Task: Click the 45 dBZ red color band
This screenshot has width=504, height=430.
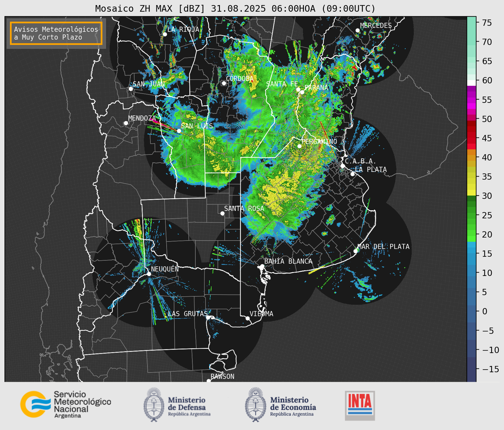Action: 471,138
